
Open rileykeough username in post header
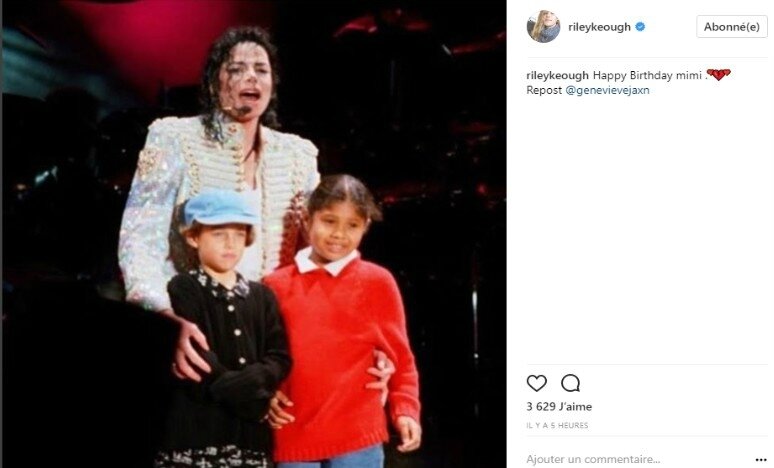tap(599, 27)
